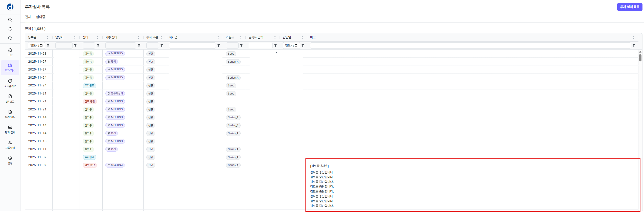Click filter icon for 등록일 column

pos(48,45)
